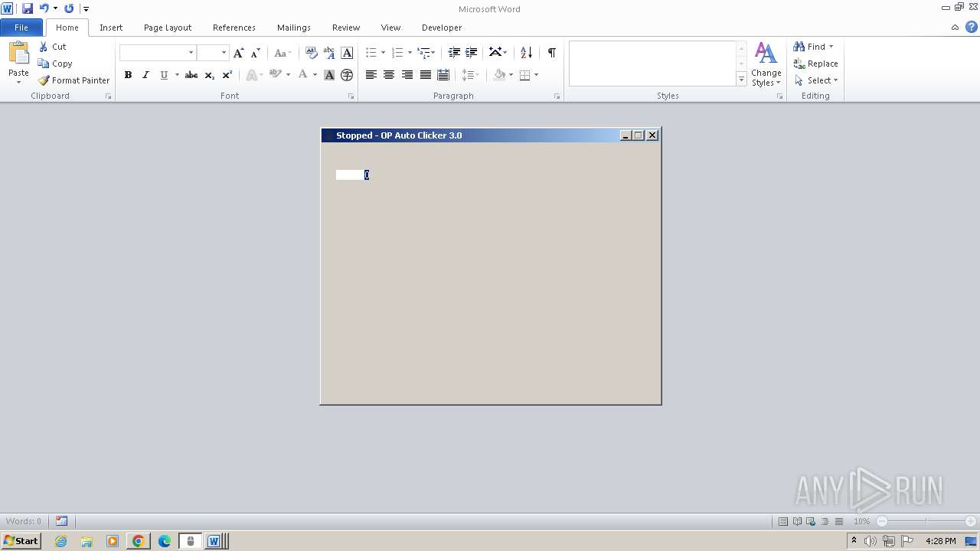
Task: Open the Underline style dropdown arrow
Action: (x=177, y=75)
